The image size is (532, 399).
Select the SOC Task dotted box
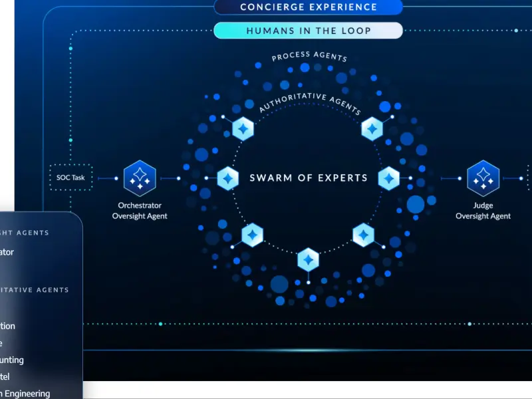tap(70, 178)
